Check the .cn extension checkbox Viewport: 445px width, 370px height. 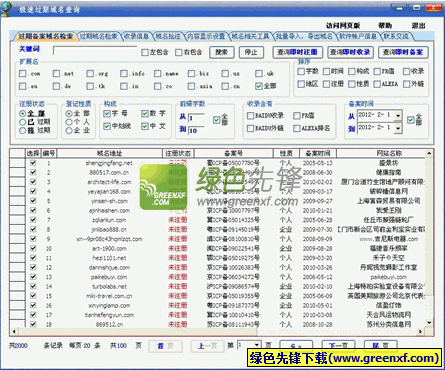[225, 86]
